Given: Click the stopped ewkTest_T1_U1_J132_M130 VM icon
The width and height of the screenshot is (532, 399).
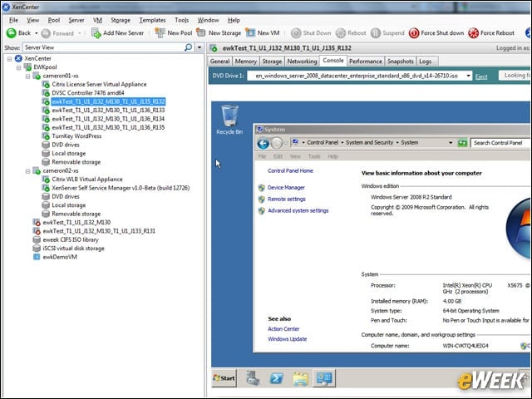Looking at the screenshot, I should pyautogui.click(x=37, y=222).
